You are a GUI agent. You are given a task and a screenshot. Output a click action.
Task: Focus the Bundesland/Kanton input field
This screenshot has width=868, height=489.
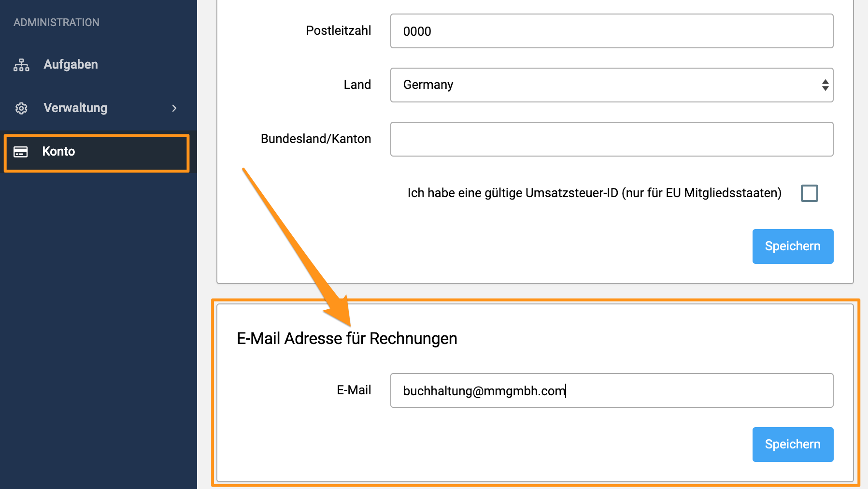pos(612,139)
